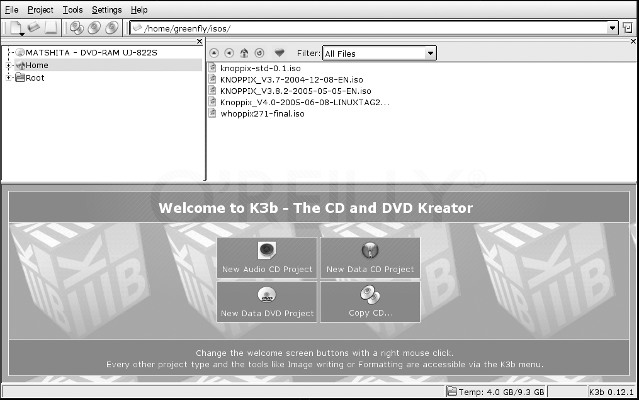Open the Project menu
639x400 pixels.
pos(41,9)
